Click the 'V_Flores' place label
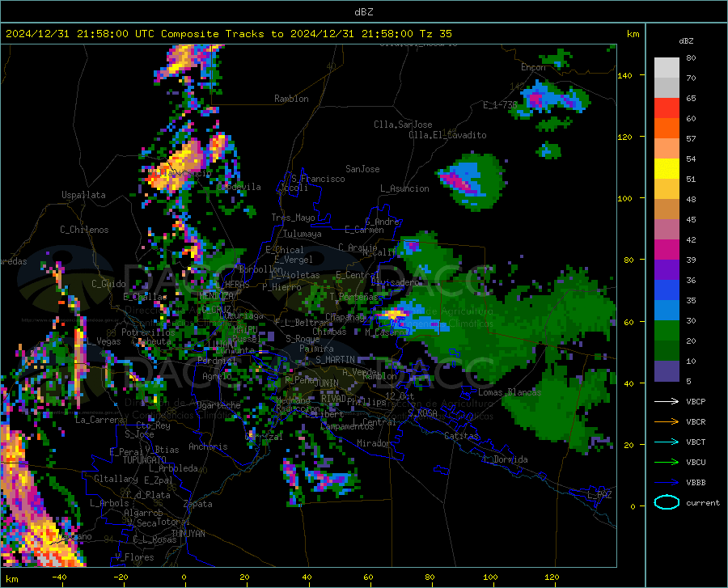This screenshot has width=728, height=588. (x=134, y=557)
